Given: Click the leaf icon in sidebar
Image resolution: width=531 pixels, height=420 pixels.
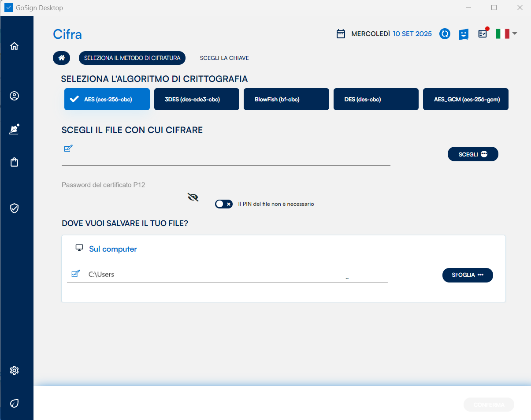Looking at the screenshot, I should (15, 403).
